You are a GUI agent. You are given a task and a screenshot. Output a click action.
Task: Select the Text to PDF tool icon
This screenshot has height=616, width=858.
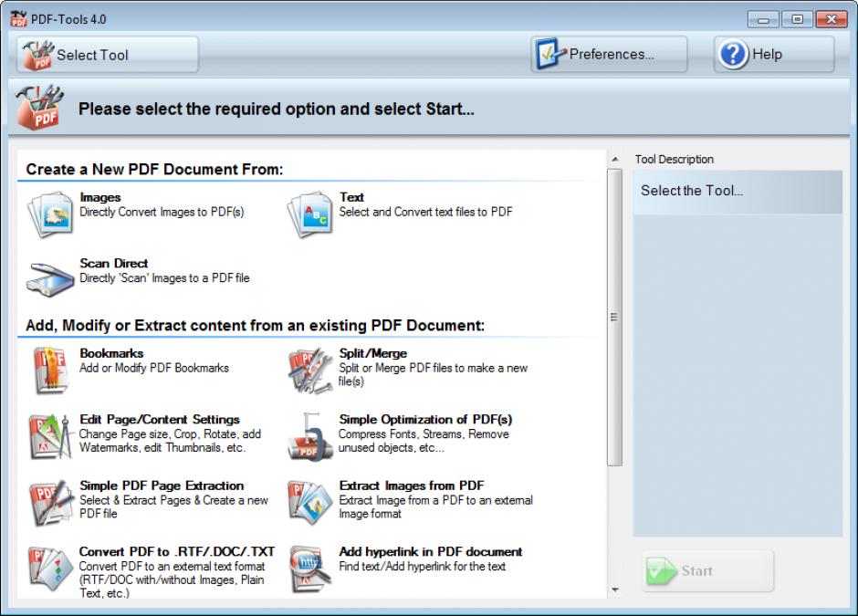[309, 214]
